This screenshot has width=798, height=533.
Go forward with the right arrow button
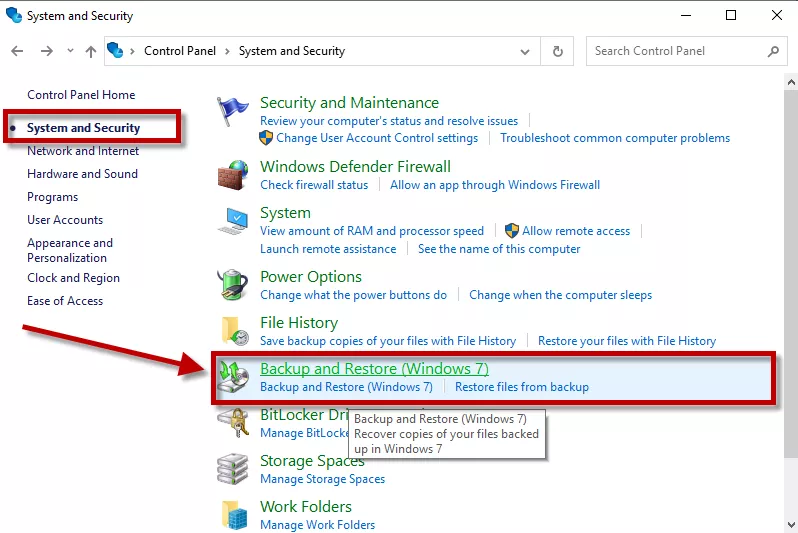pos(47,51)
